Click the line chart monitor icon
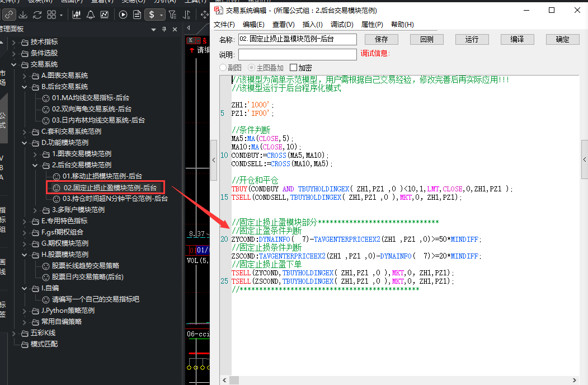 pos(105,15)
